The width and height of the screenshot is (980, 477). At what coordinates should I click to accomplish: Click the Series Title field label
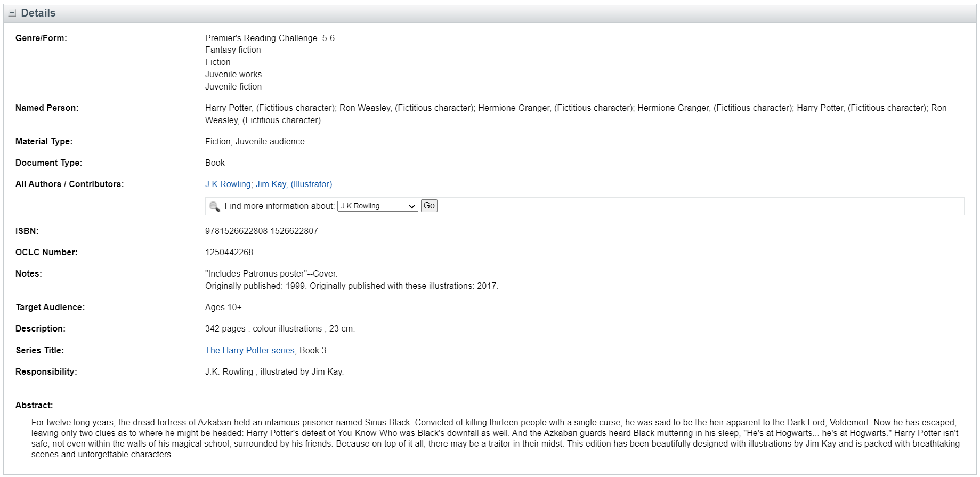pos(39,350)
